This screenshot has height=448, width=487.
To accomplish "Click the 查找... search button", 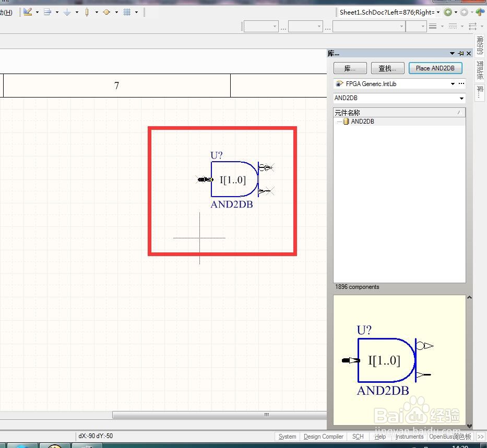I will 388,68.
